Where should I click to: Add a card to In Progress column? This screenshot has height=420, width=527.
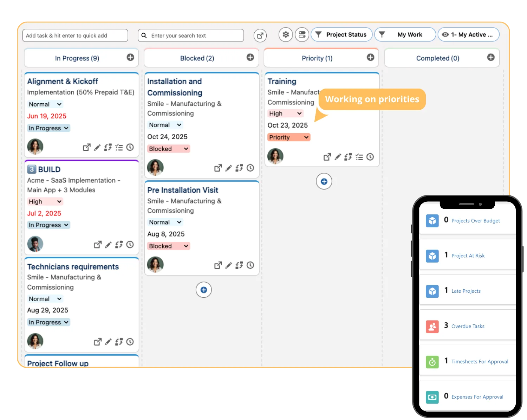(x=130, y=57)
